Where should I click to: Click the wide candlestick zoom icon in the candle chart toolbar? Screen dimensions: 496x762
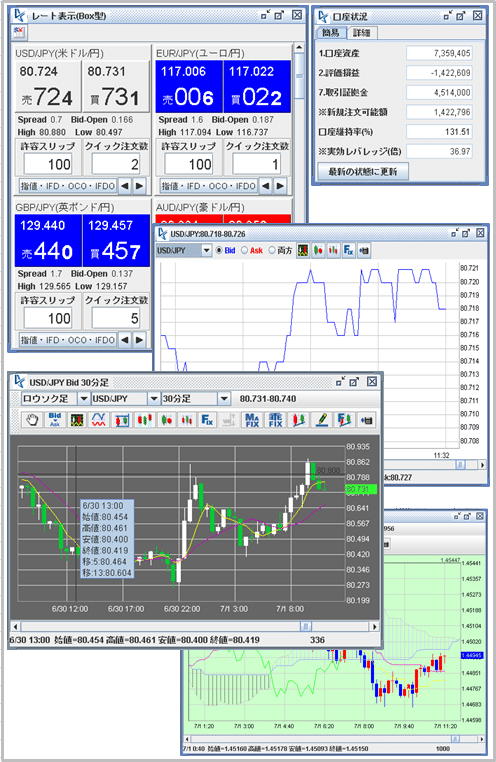coord(144,419)
